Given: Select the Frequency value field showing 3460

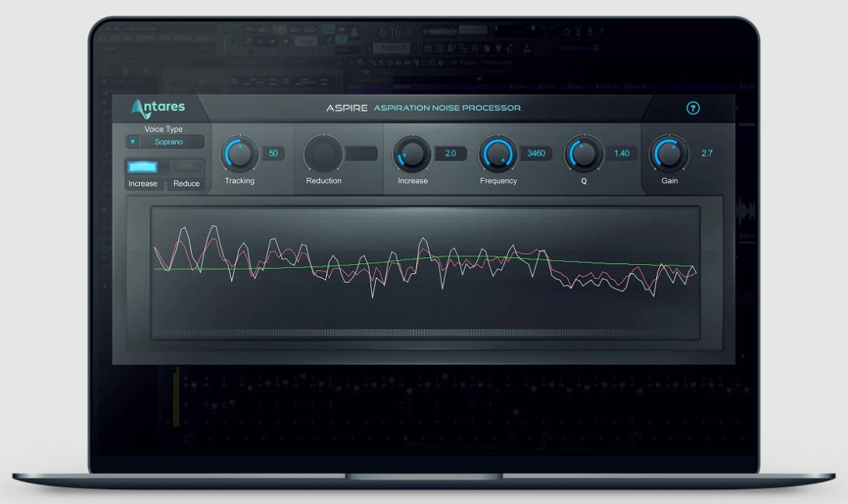Looking at the screenshot, I should click(536, 154).
